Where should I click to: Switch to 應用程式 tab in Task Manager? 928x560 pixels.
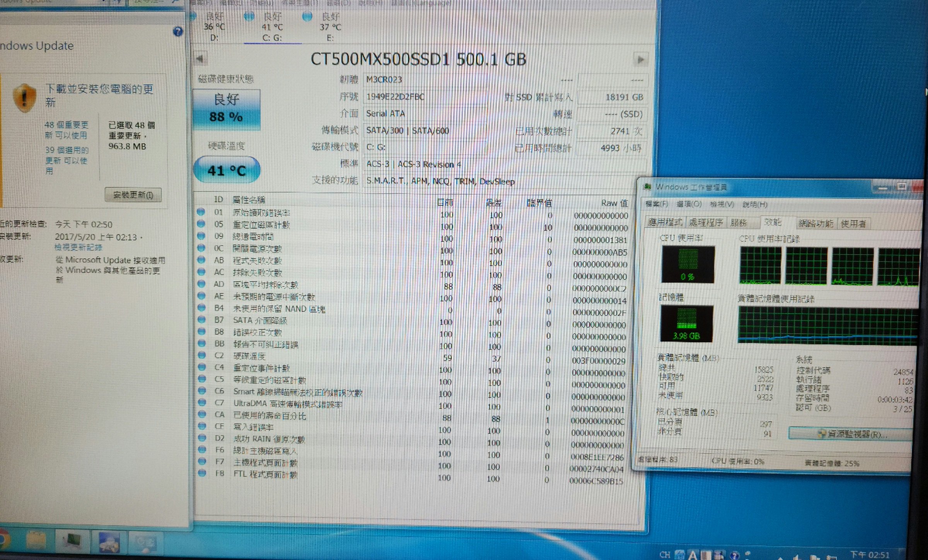coord(665,222)
